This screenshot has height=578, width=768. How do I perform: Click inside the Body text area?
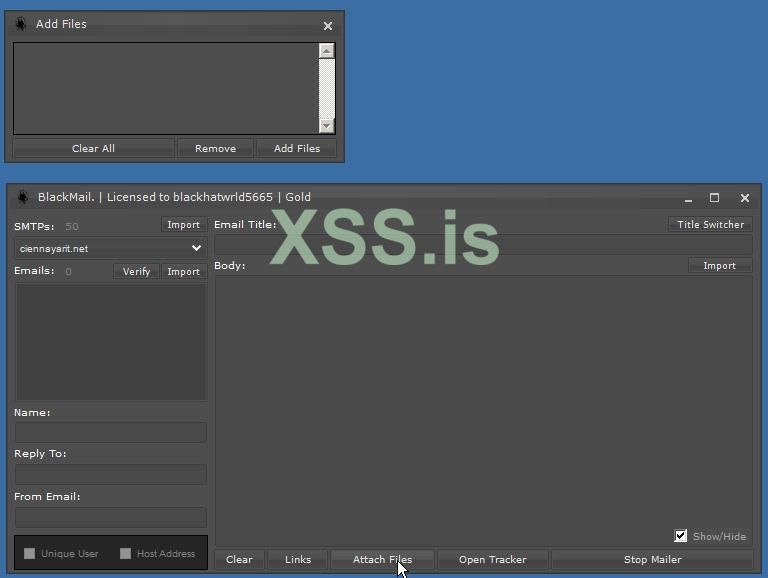point(483,410)
